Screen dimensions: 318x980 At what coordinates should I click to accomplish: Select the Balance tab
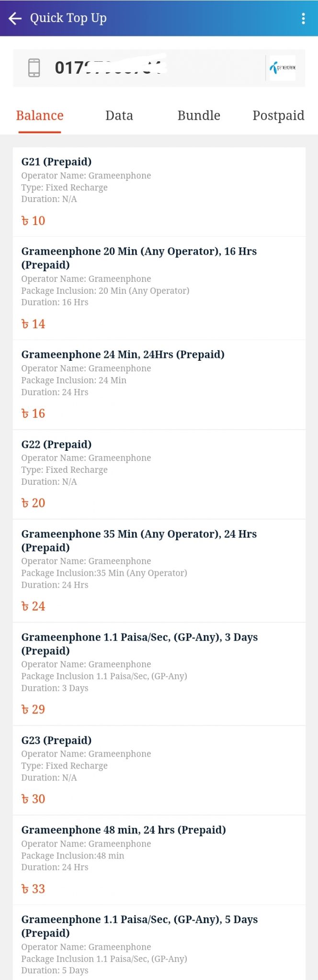(x=40, y=115)
